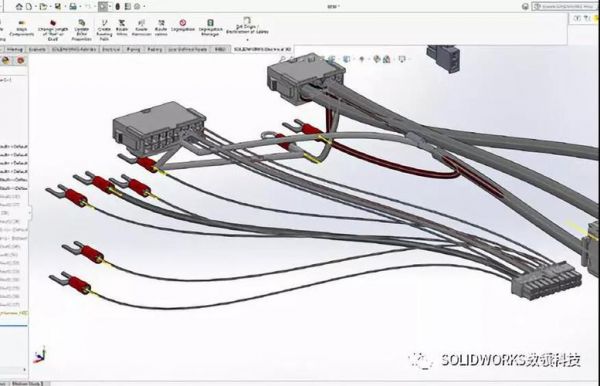The image size is (600, 386).
Task: Select the Route Cables tool
Action: point(161,28)
